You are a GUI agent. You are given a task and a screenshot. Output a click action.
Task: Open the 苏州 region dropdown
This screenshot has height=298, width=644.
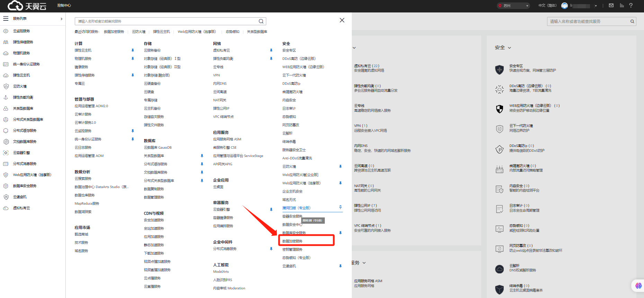[x=513, y=6]
